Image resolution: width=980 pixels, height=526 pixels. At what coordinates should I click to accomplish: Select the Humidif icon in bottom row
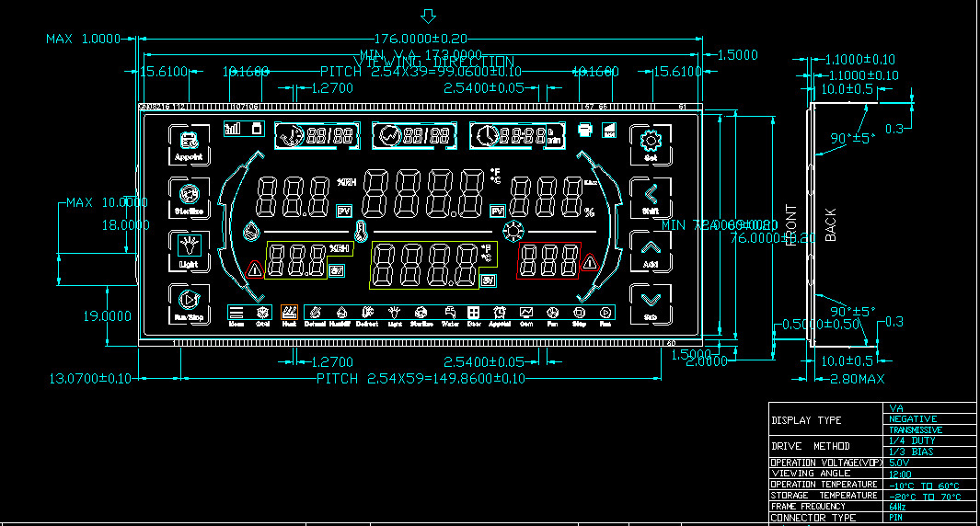tap(340, 313)
